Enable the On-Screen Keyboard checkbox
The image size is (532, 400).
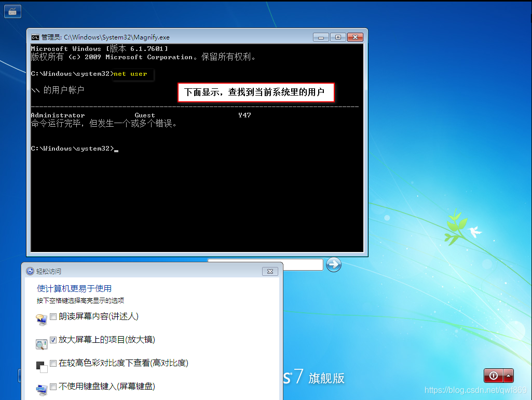(53, 386)
